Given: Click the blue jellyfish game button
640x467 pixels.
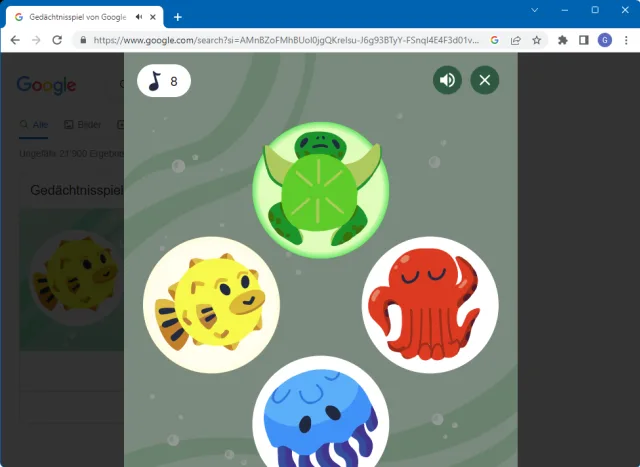Looking at the screenshot, I should click(321, 412).
